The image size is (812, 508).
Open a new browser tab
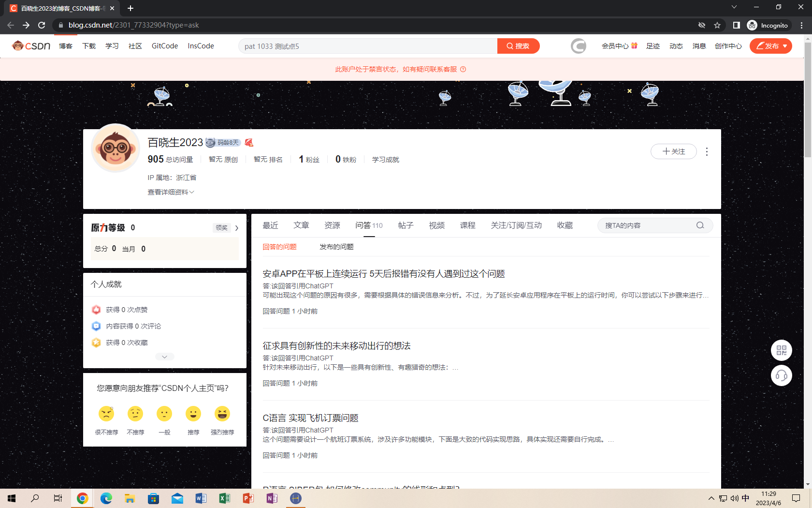click(x=130, y=8)
